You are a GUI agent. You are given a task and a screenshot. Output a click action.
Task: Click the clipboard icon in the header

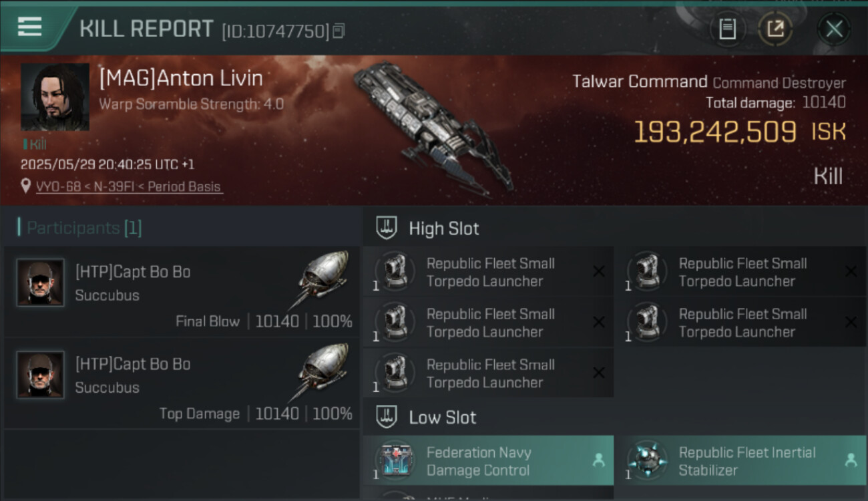coord(727,29)
